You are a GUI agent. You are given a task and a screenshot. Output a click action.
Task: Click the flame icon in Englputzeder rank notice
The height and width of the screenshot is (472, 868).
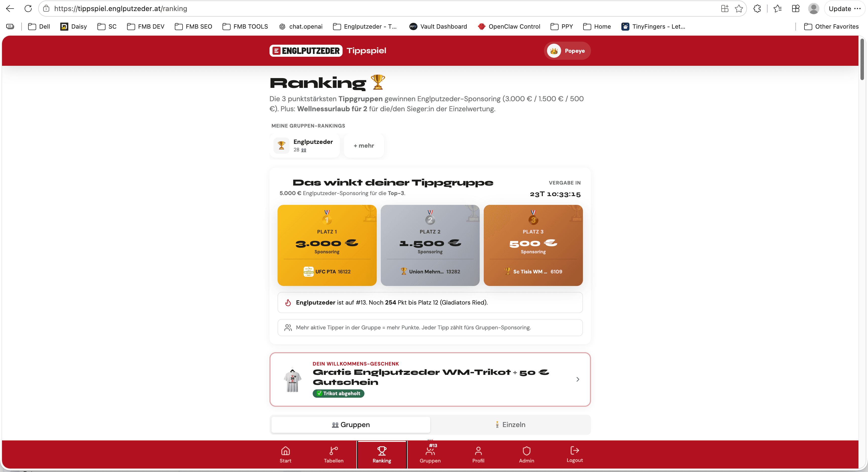[288, 303]
